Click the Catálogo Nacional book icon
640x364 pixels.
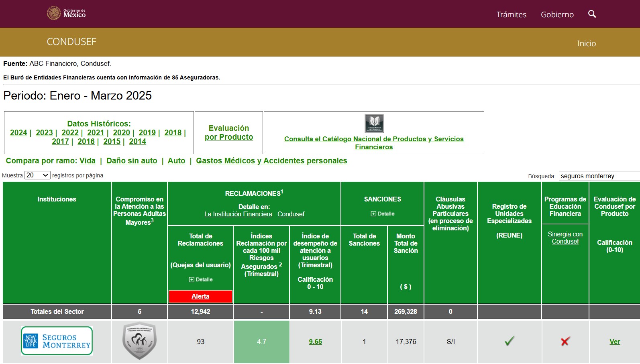[374, 124]
